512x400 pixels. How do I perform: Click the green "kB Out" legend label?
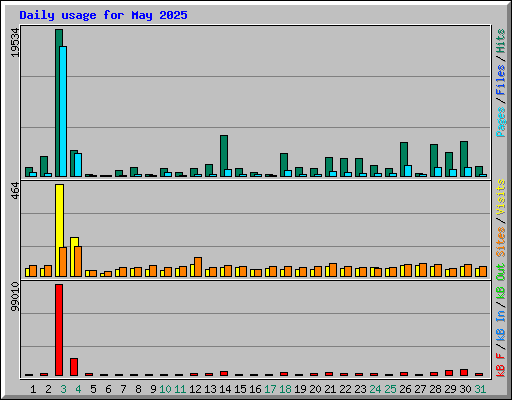pos(500,282)
